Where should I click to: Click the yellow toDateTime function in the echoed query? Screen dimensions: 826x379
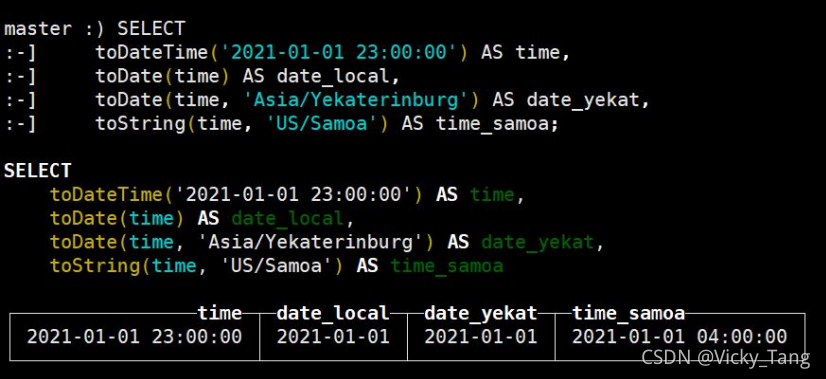coord(108,195)
